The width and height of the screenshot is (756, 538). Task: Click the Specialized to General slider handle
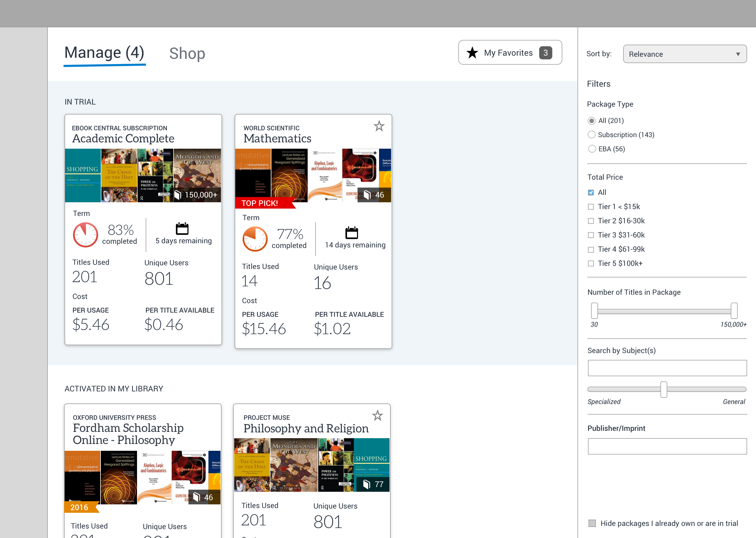pyautogui.click(x=664, y=390)
